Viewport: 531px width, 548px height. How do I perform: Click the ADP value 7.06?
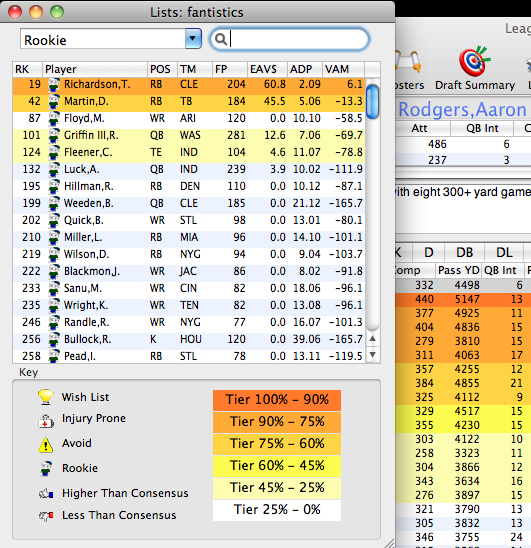[309, 136]
